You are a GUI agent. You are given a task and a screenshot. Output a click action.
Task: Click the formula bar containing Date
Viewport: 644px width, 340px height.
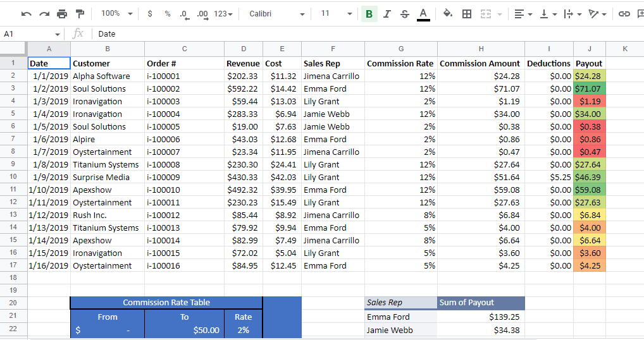pyautogui.click(x=367, y=34)
